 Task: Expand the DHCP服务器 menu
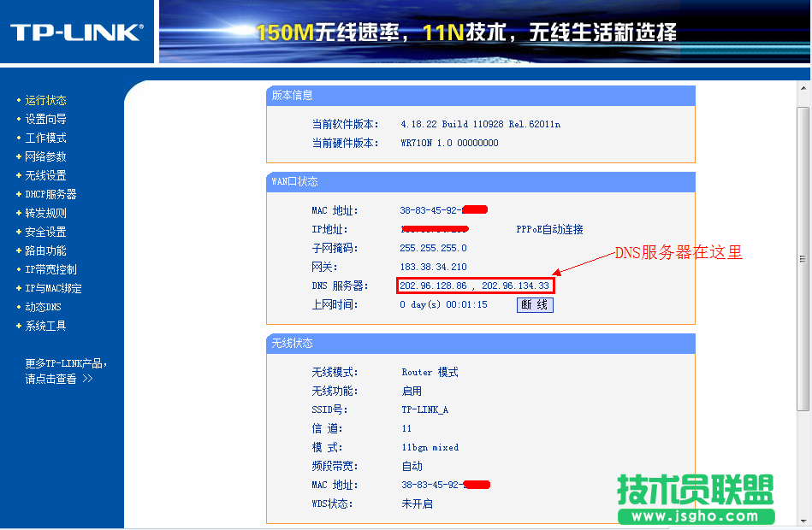click(x=50, y=195)
